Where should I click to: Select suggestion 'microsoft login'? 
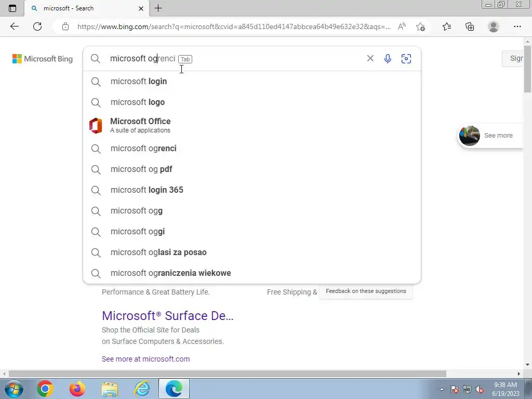[x=252, y=82]
